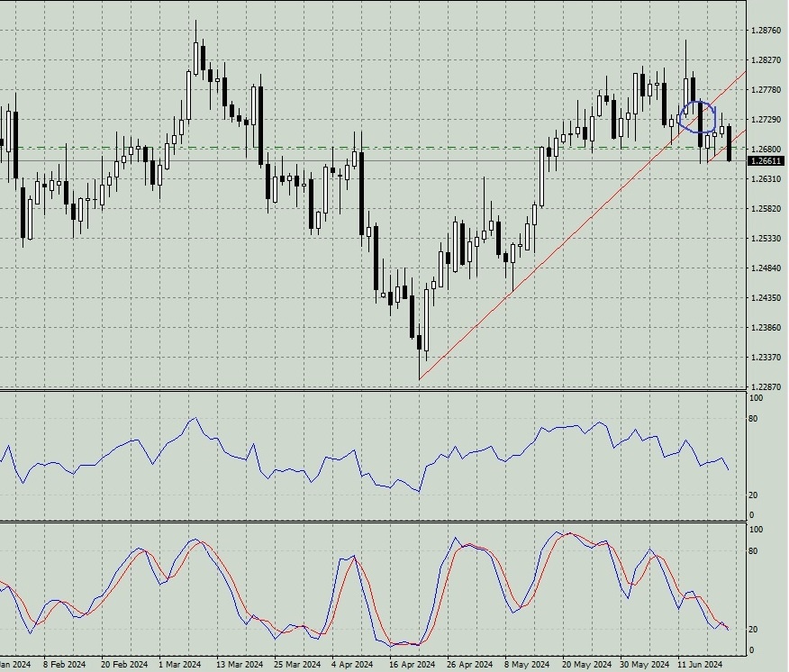Viewport: 789px width, 672px height.
Task: Click the 1.26310 price axis label
Action: 766,179
